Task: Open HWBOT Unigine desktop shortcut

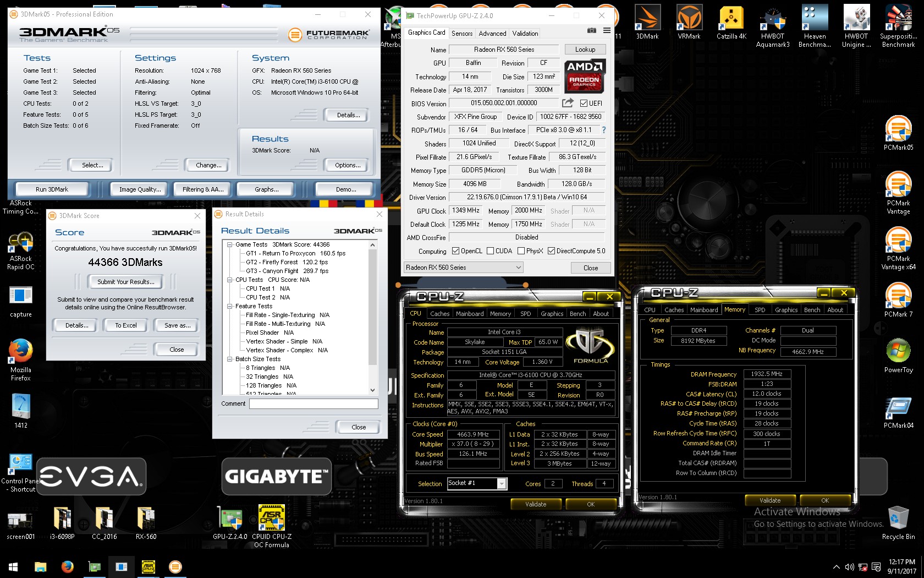Action: pos(856,26)
